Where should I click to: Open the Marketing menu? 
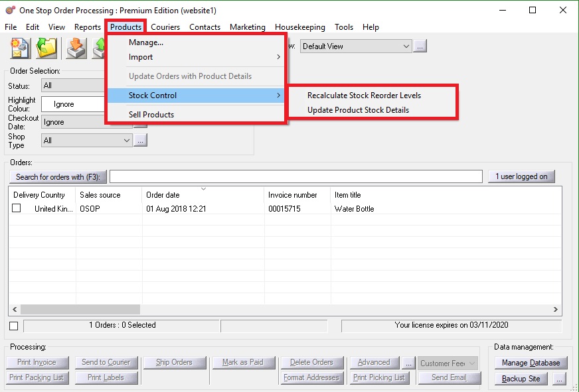[248, 27]
